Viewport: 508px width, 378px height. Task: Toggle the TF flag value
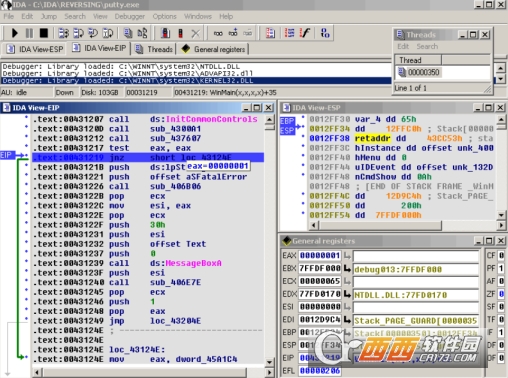click(x=501, y=320)
